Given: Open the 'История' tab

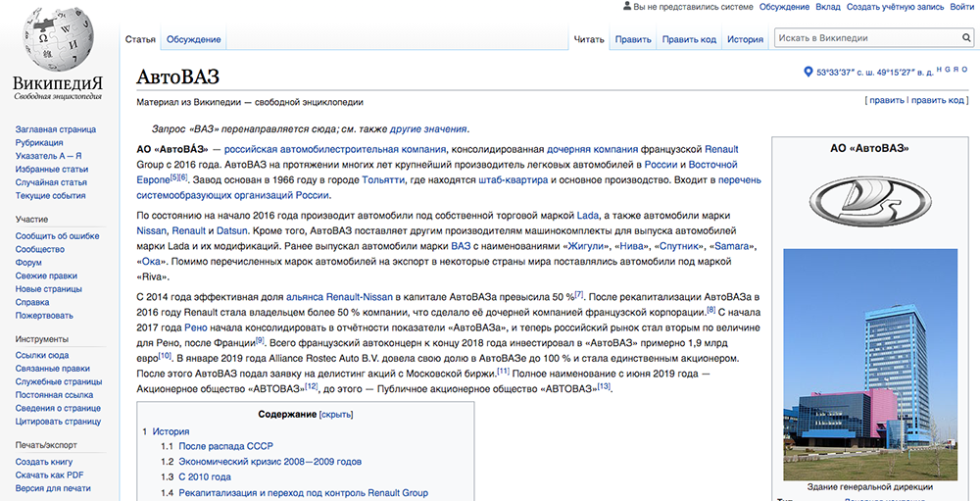Looking at the screenshot, I should point(745,40).
